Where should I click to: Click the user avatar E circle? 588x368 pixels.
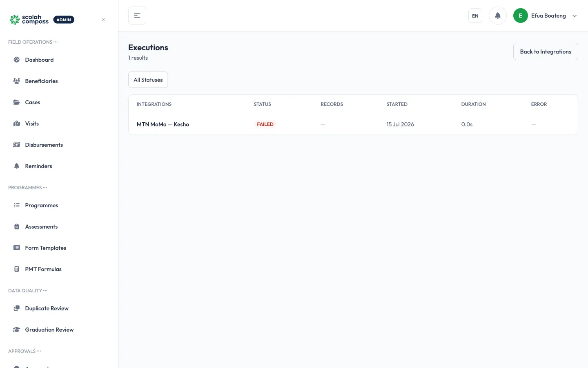point(521,16)
